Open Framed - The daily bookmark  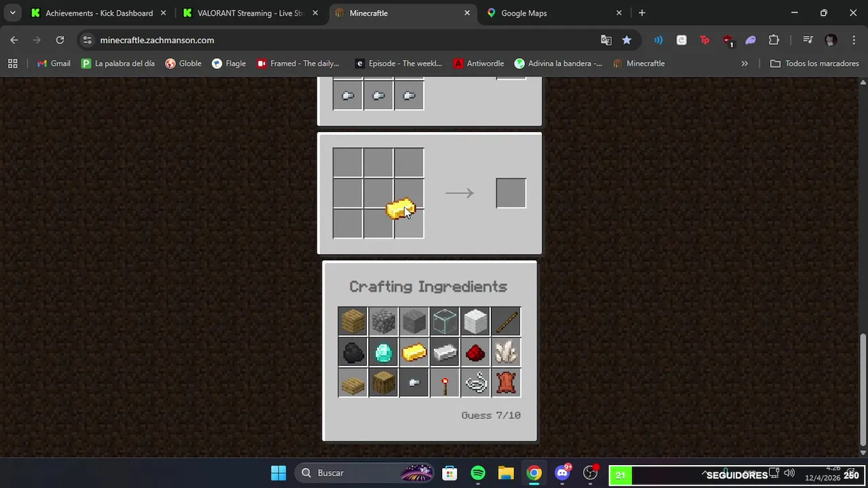[298, 63]
